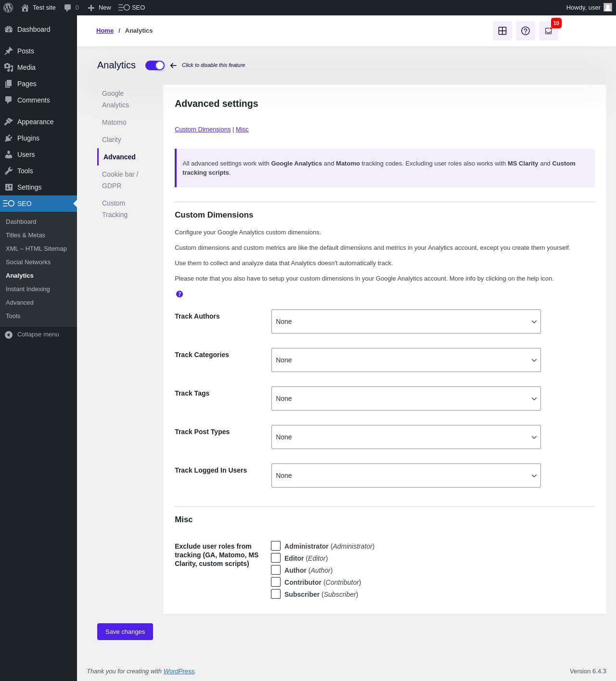Check the Administrator role checkbox
The height and width of the screenshot is (681, 616).
click(x=276, y=546)
